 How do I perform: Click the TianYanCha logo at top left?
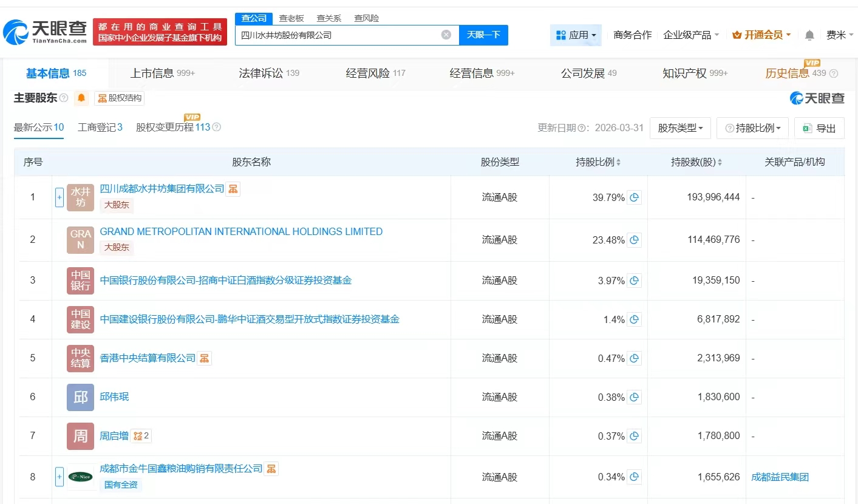tap(46, 32)
